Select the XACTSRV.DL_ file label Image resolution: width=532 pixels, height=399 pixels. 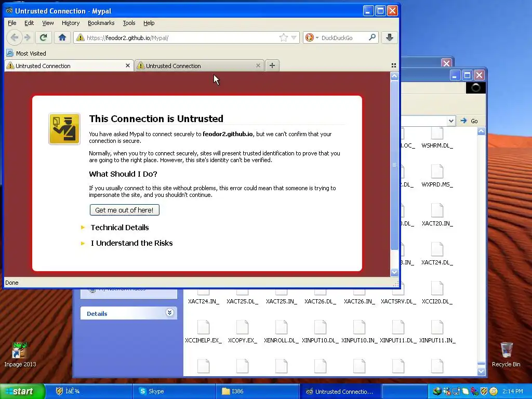point(398,301)
